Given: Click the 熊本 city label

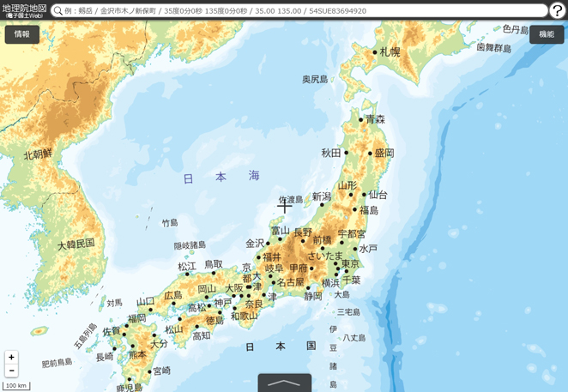Looking at the screenshot, I should pos(137,354).
